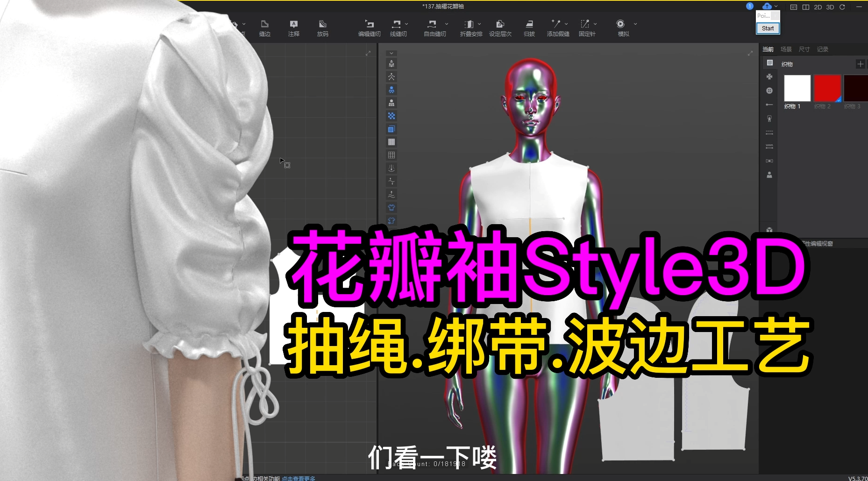Screen dimensions: 868x481
Task: Click the 点击查看更多 link
Action: coord(299,478)
